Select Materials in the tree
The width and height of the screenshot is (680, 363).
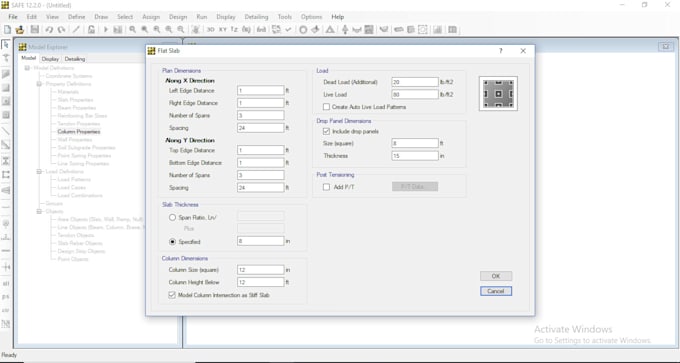click(x=68, y=92)
